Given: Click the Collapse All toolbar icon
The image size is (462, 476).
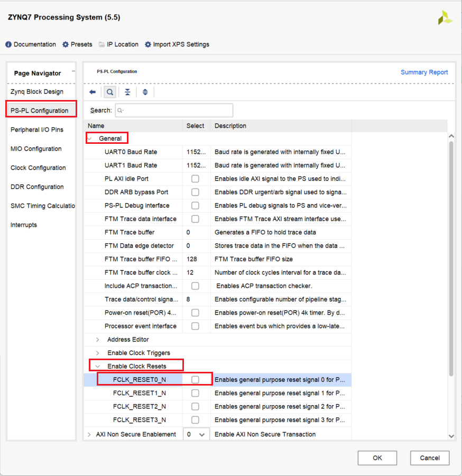Looking at the screenshot, I should click(127, 92).
